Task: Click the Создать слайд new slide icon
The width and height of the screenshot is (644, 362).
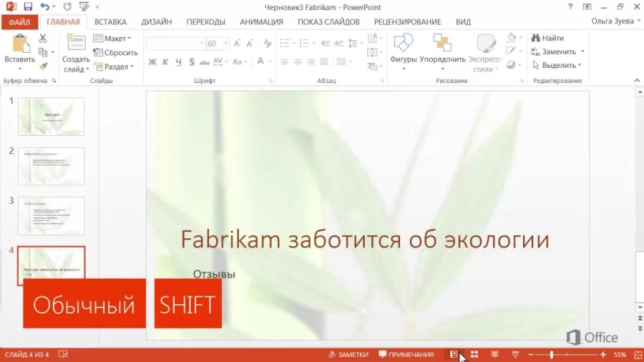Action: point(76,43)
